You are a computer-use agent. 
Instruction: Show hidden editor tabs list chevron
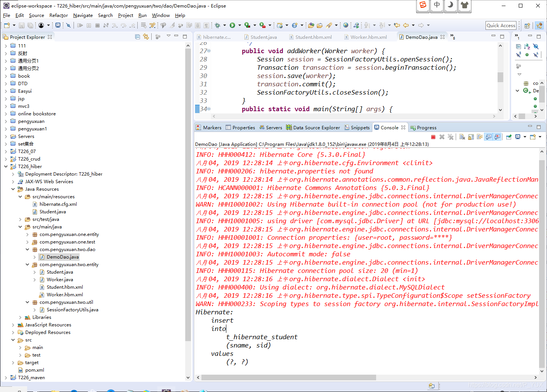(x=452, y=37)
